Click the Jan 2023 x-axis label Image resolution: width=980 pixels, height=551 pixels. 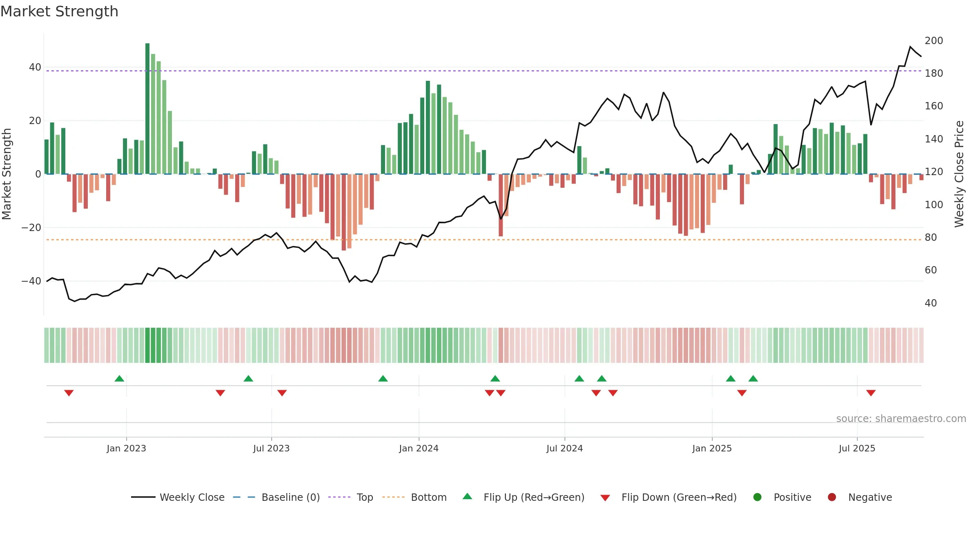click(x=127, y=448)
